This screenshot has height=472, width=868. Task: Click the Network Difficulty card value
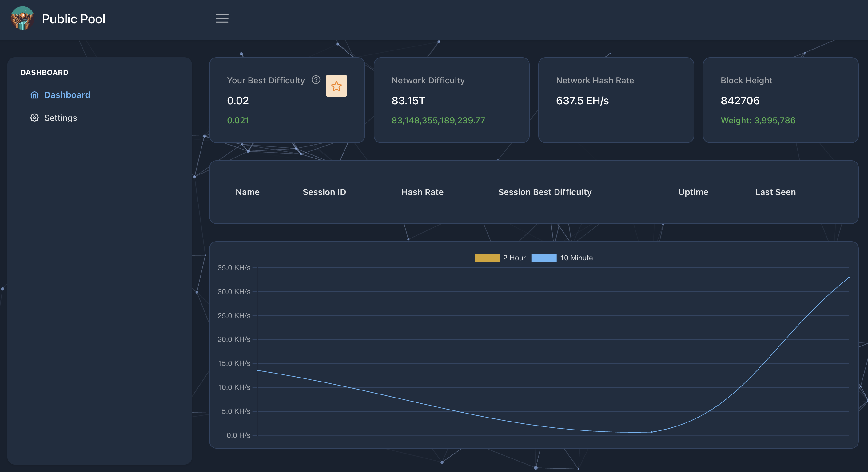(x=408, y=101)
